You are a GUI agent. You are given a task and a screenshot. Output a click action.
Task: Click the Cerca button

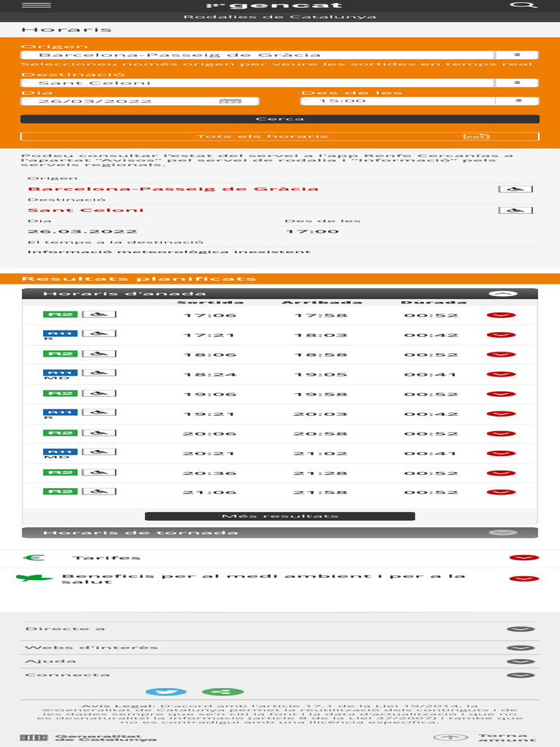(279, 119)
